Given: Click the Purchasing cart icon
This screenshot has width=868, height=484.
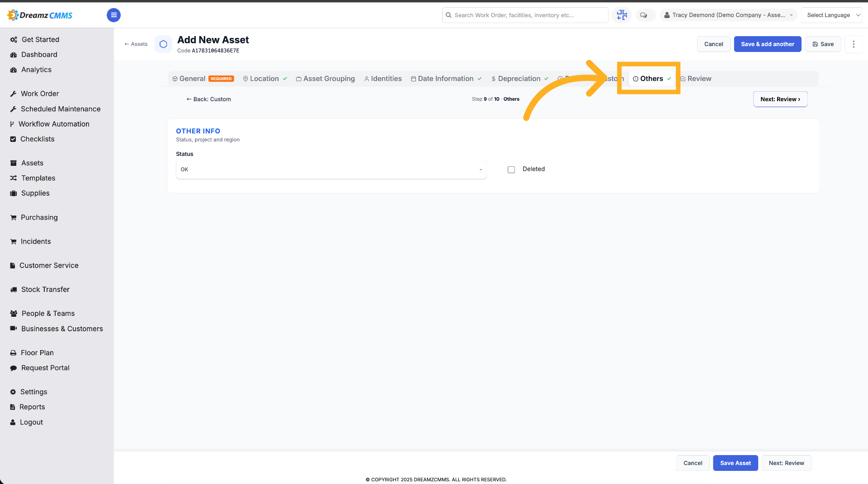Looking at the screenshot, I should pyautogui.click(x=13, y=217).
